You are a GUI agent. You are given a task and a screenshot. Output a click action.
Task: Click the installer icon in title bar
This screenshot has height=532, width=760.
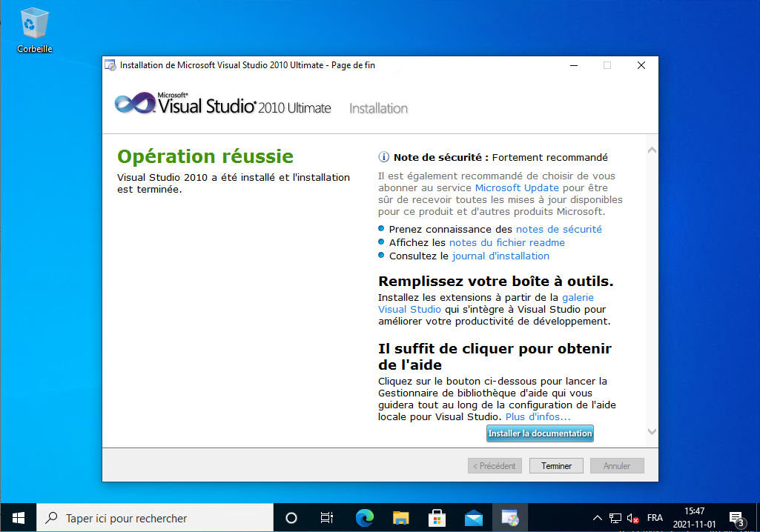coord(110,65)
